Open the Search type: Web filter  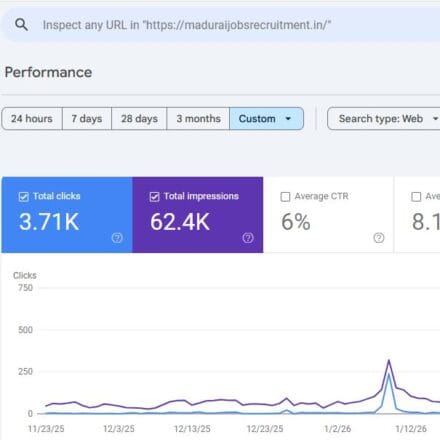(x=384, y=119)
